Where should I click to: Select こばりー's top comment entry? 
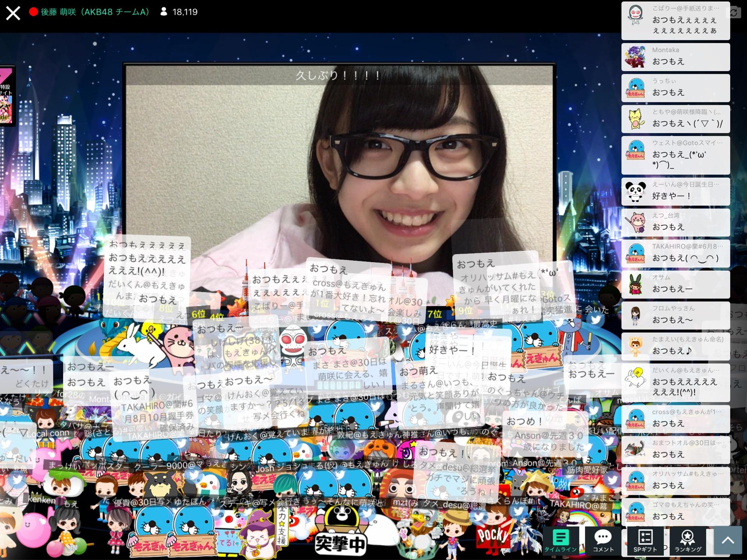point(675,20)
